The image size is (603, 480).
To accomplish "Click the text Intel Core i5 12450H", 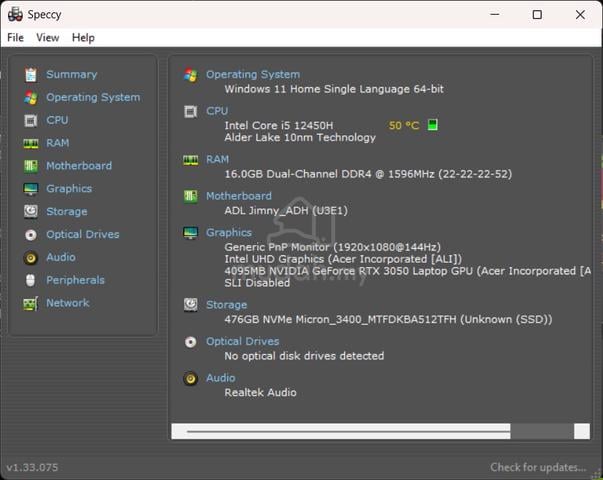I will point(279,125).
